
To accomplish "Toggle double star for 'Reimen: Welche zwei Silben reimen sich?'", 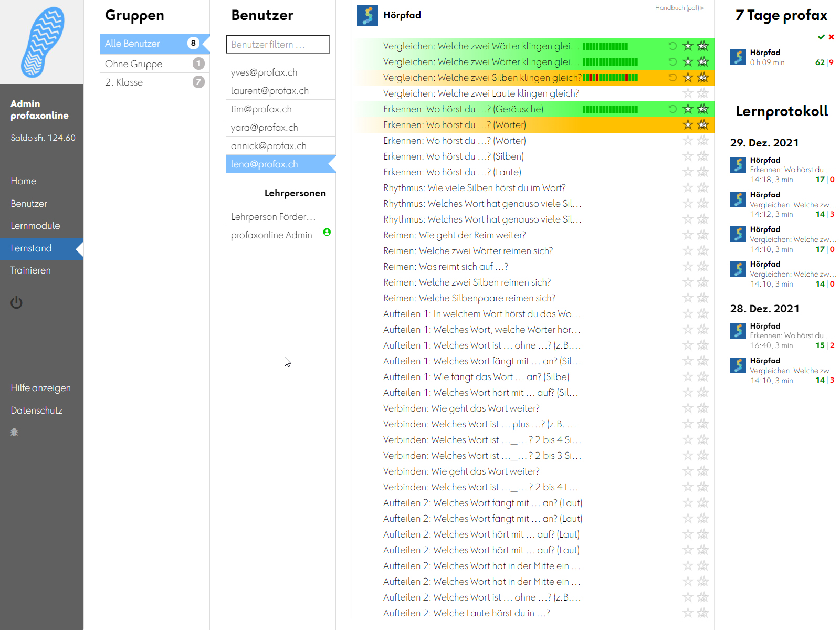I will 703,282.
